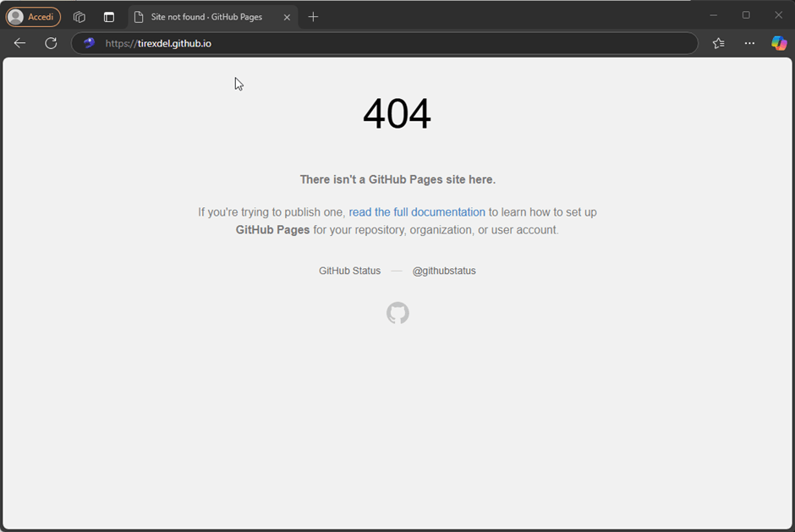
Task: Open the Workspaces icon
Action: [x=79, y=17]
